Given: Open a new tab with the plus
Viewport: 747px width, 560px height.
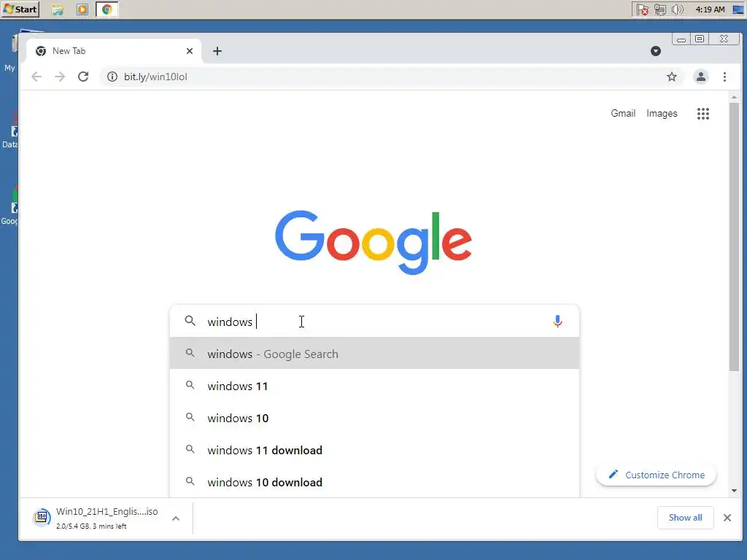Looking at the screenshot, I should (217, 51).
